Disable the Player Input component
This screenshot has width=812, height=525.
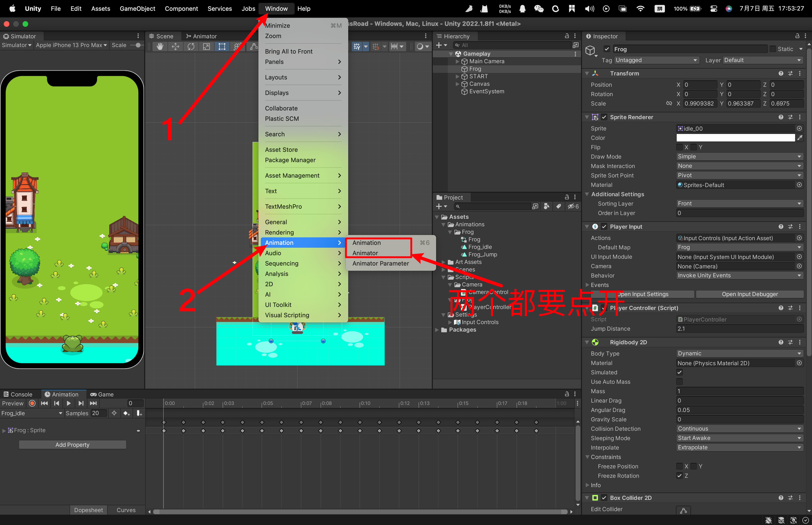(604, 227)
